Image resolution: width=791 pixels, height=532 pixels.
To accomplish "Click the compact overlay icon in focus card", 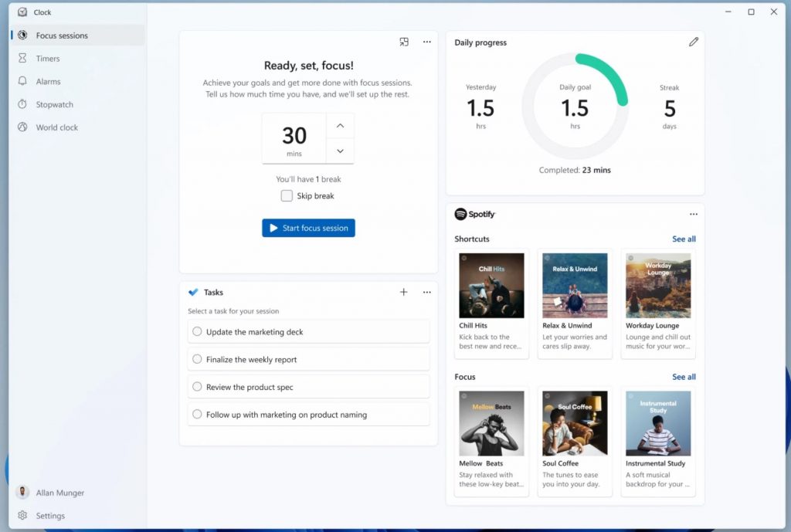I will (x=404, y=42).
